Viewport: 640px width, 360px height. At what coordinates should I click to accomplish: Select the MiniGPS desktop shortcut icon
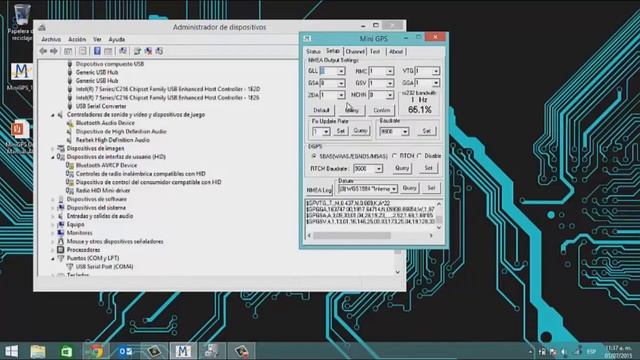21,72
